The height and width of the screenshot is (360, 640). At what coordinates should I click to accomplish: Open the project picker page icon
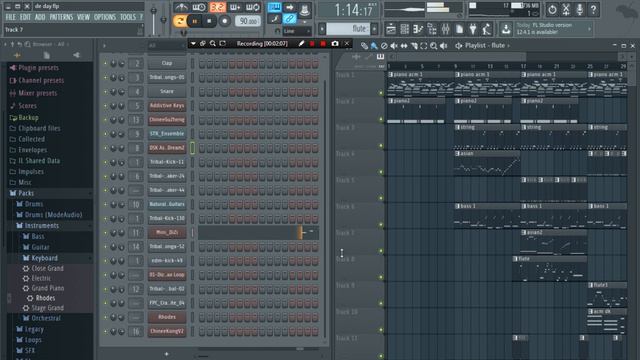click(459, 29)
